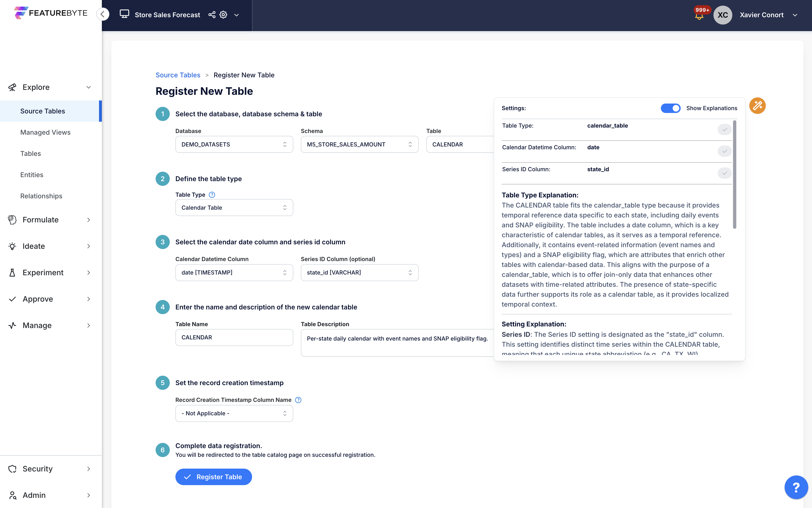Click the Series ID Column state_id checkmark
The image size is (812, 508).
(724, 173)
